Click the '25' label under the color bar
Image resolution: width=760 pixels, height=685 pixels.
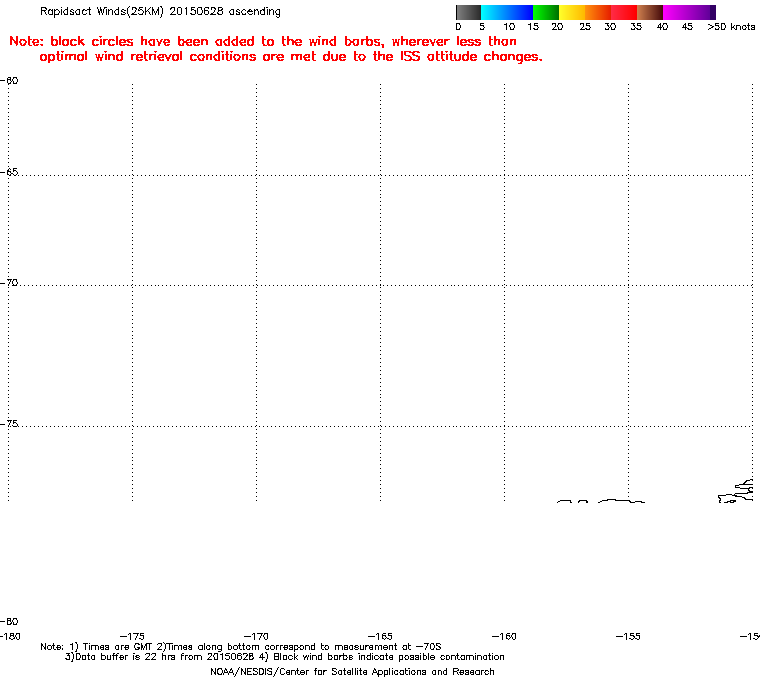point(585,27)
